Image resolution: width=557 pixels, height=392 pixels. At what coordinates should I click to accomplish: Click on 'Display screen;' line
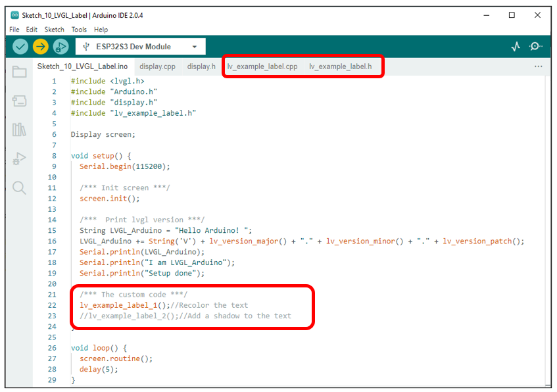coord(103,134)
